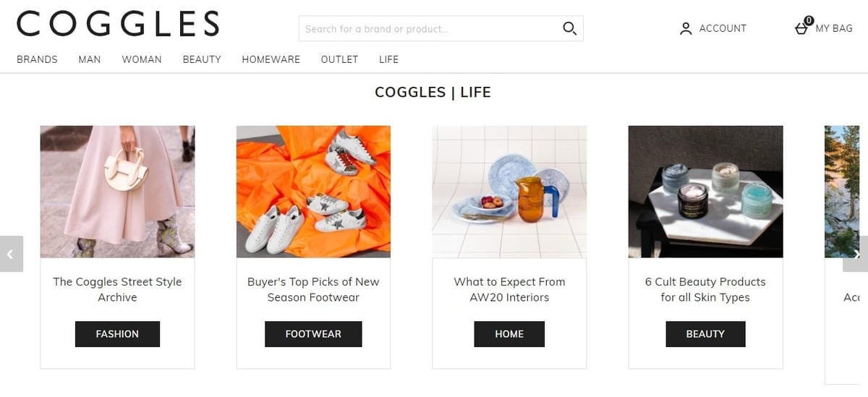Click the Home category button
868x397 pixels.
[509, 334]
